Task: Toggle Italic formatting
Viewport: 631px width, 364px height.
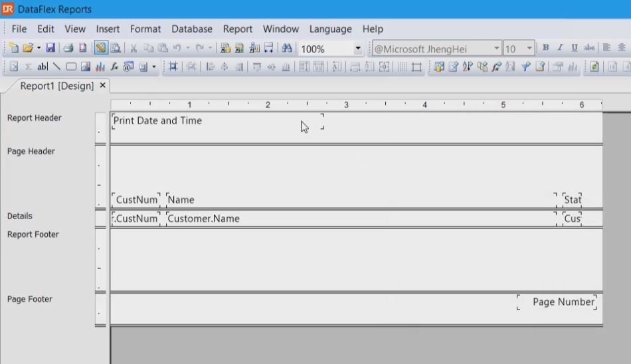Action: [x=560, y=48]
